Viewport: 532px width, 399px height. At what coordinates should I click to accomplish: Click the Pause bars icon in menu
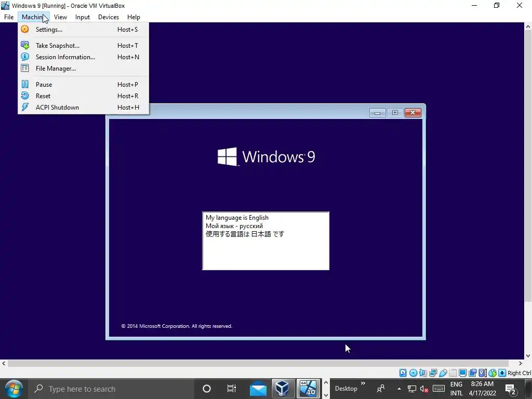(x=25, y=84)
